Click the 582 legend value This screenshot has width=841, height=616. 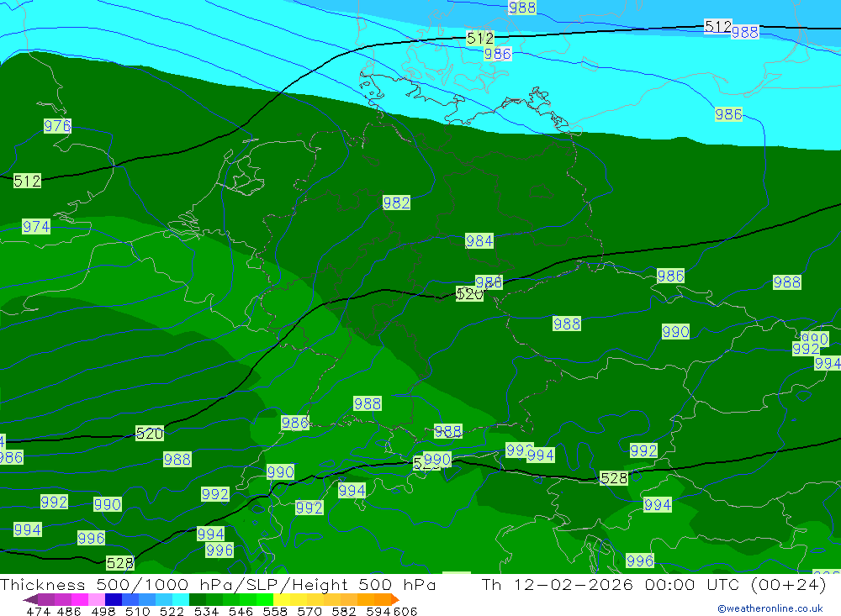tap(344, 611)
